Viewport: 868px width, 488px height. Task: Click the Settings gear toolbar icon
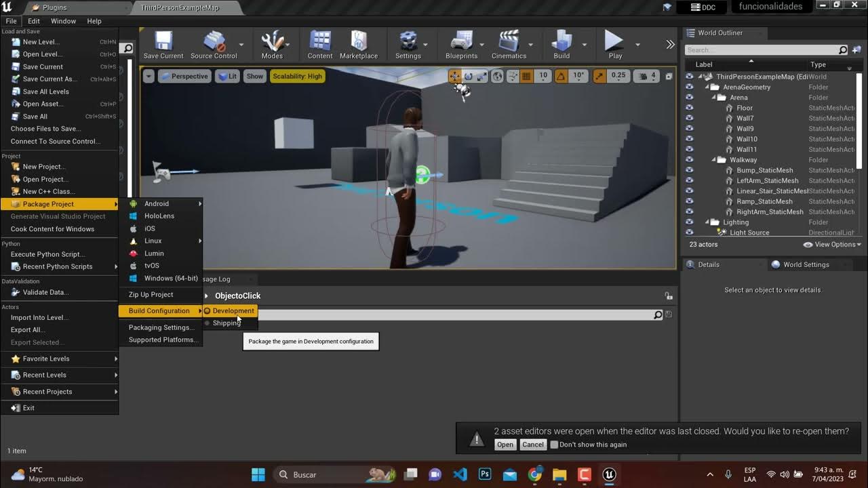pos(408,41)
